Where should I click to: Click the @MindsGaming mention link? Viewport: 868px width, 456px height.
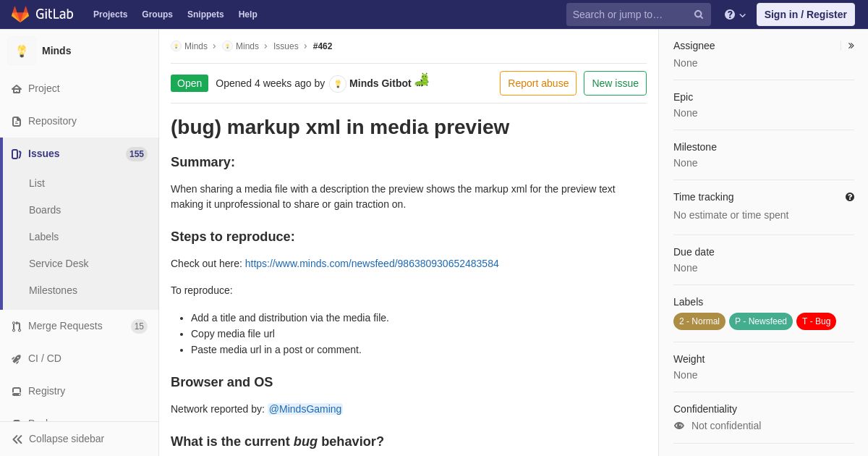coord(305,409)
